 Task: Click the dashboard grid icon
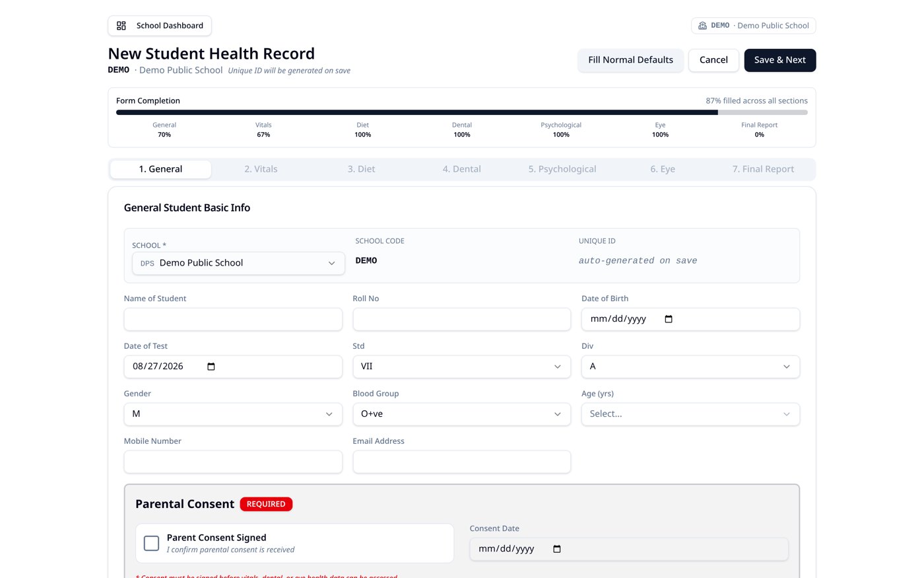[121, 26]
